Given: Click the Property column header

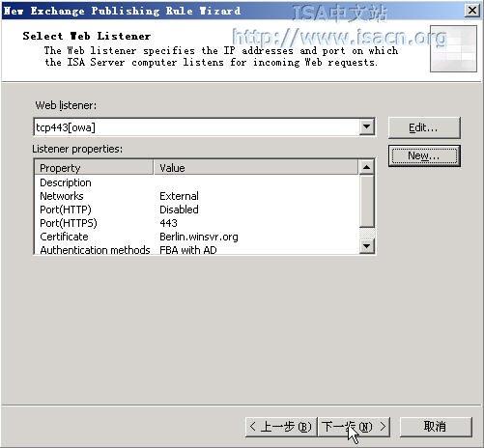Looking at the screenshot, I should 94,168.
